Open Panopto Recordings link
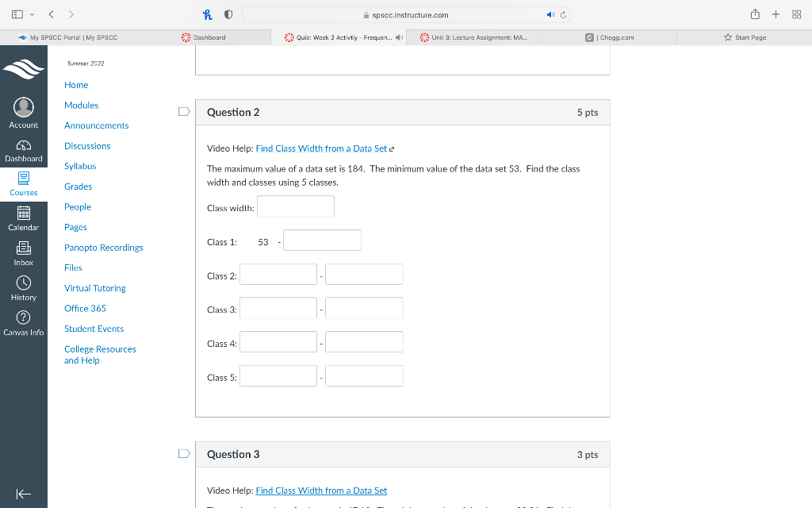The image size is (812, 508). pyautogui.click(x=104, y=248)
